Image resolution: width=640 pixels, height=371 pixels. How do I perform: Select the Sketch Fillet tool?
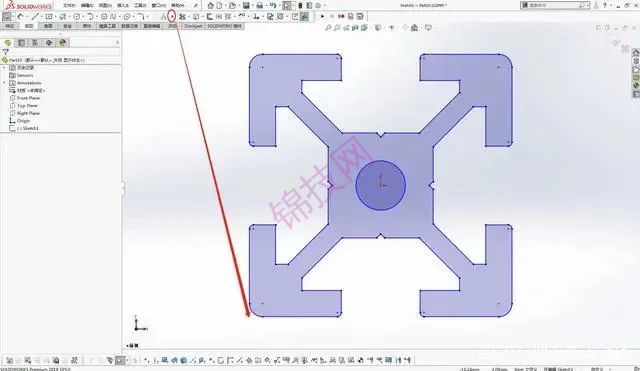[x=141, y=16]
